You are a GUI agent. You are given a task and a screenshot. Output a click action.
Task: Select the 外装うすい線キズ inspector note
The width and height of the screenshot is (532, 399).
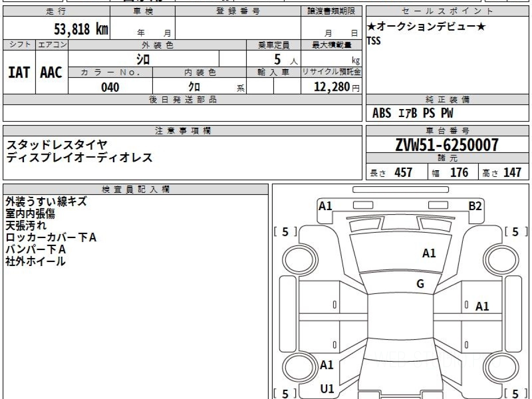click(x=46, y=201)
